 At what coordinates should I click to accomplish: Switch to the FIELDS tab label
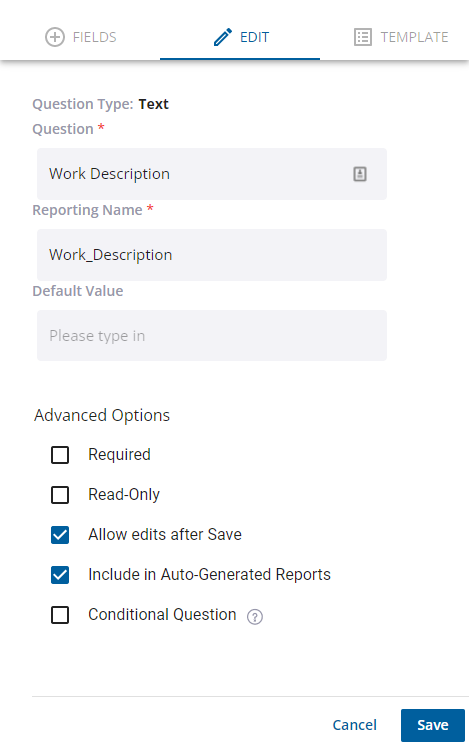(x=94, y=37)
